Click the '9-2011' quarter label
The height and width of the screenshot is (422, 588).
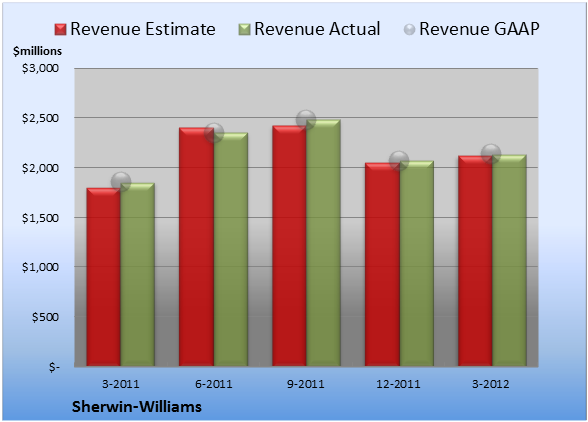coord(306,384)
